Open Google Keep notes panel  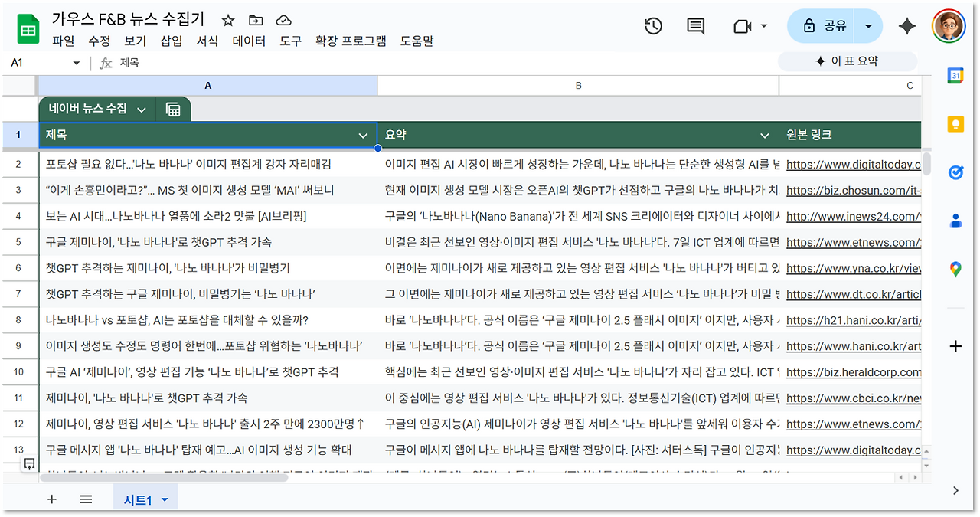[955, 123]
